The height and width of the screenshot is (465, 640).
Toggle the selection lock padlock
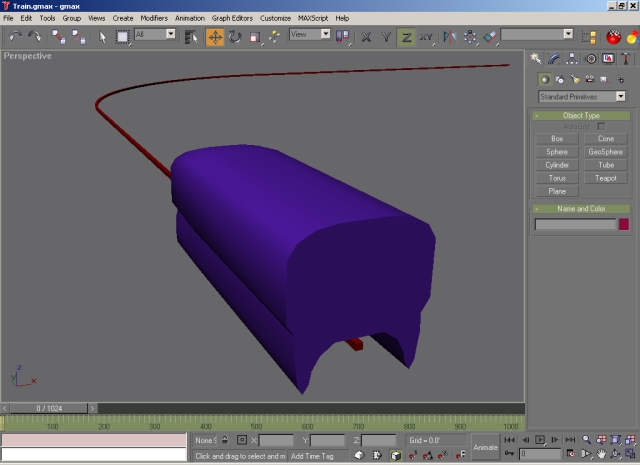pyautogui.click(x=225, y=440)
